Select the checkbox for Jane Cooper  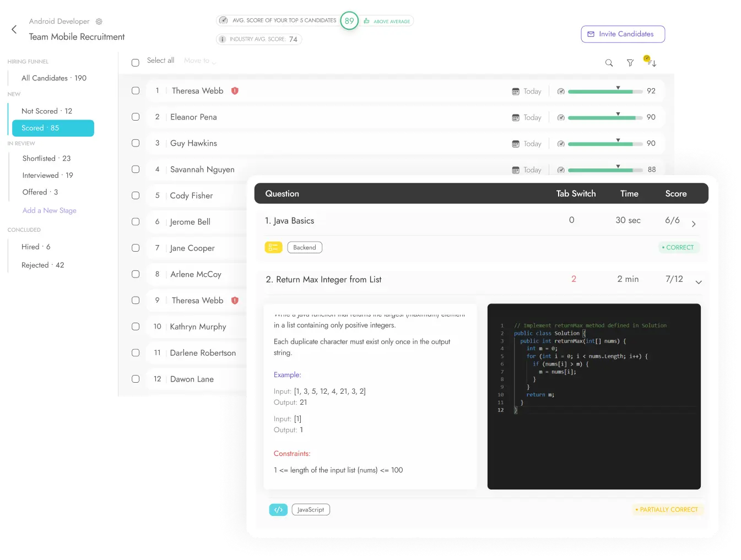coord(136,248)
